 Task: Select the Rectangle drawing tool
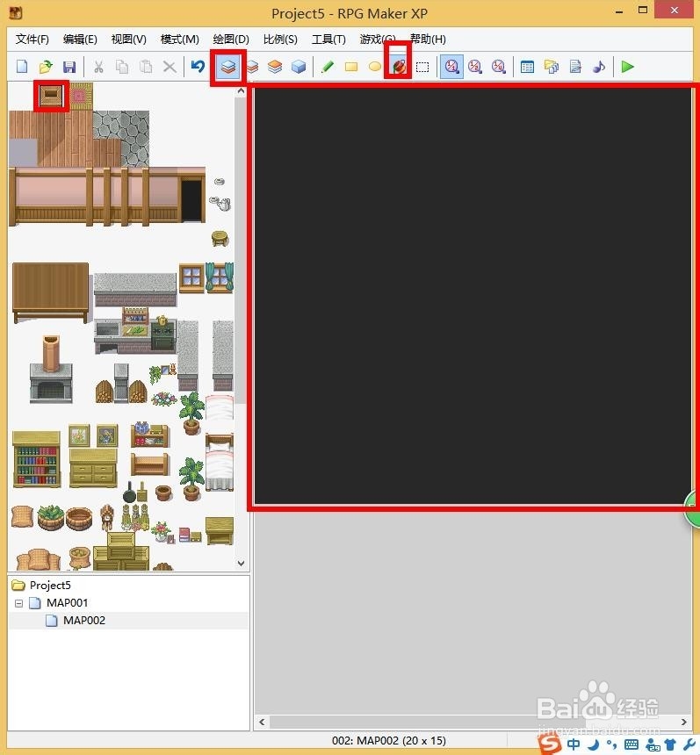coord(351,67)
